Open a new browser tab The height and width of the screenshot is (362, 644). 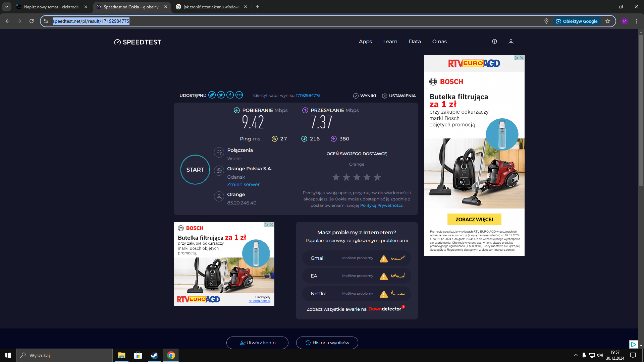point(258,7)
